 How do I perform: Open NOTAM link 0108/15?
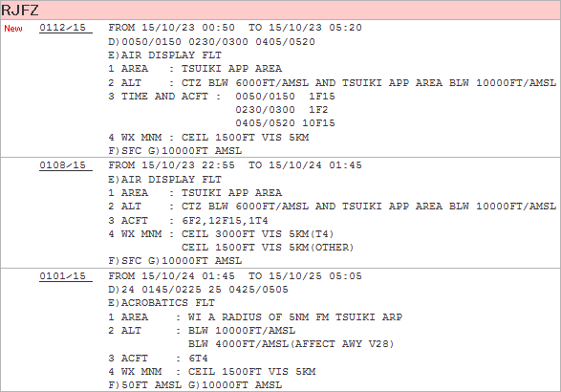pos(63,165)
